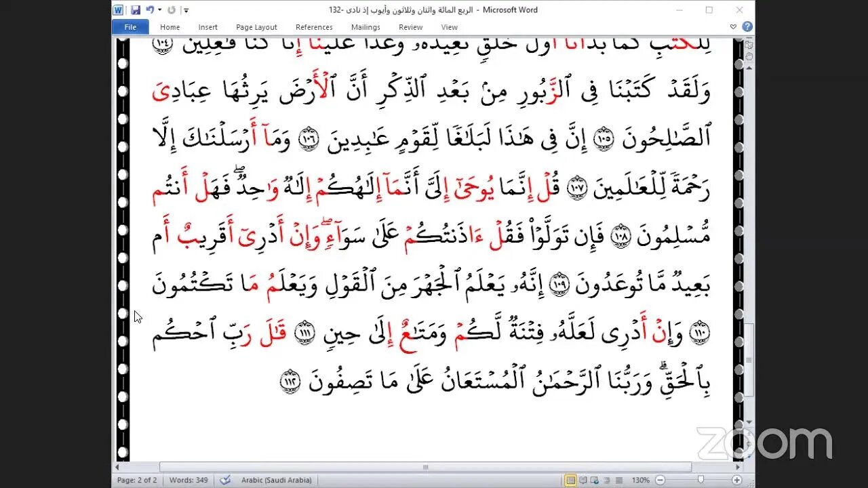
Task: Select Print Layout view
Action: coord(571,481)
